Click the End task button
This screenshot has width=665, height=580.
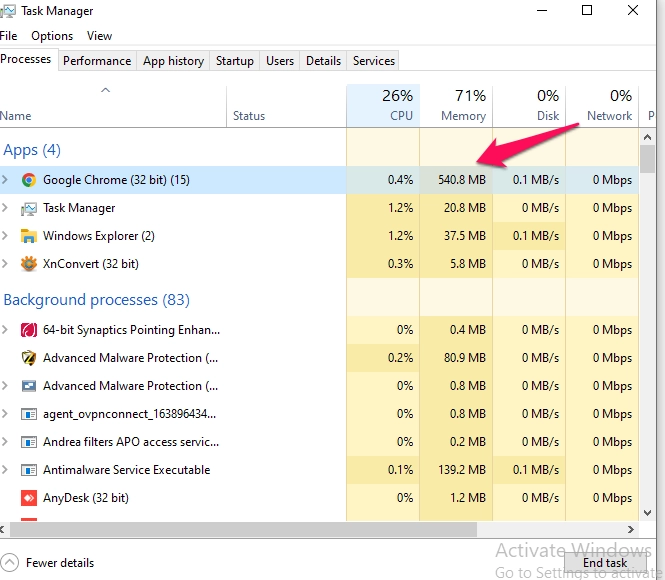click(605, 563)
